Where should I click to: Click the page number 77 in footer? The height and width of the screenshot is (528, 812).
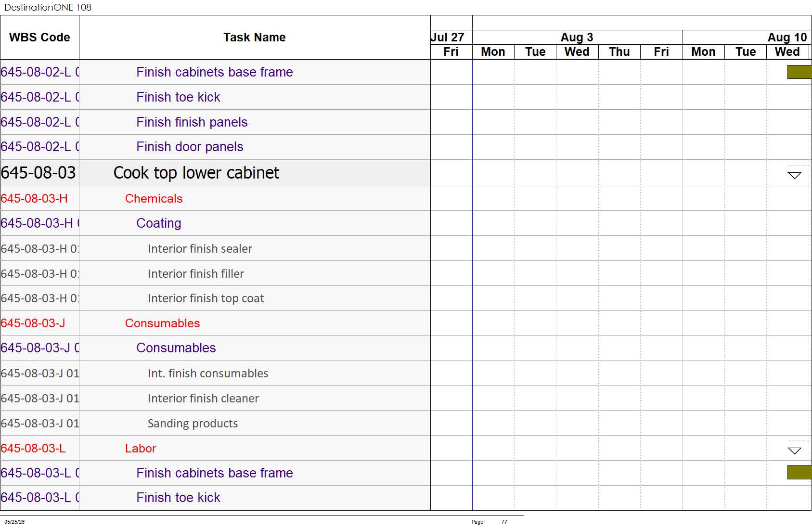[504, 522]
